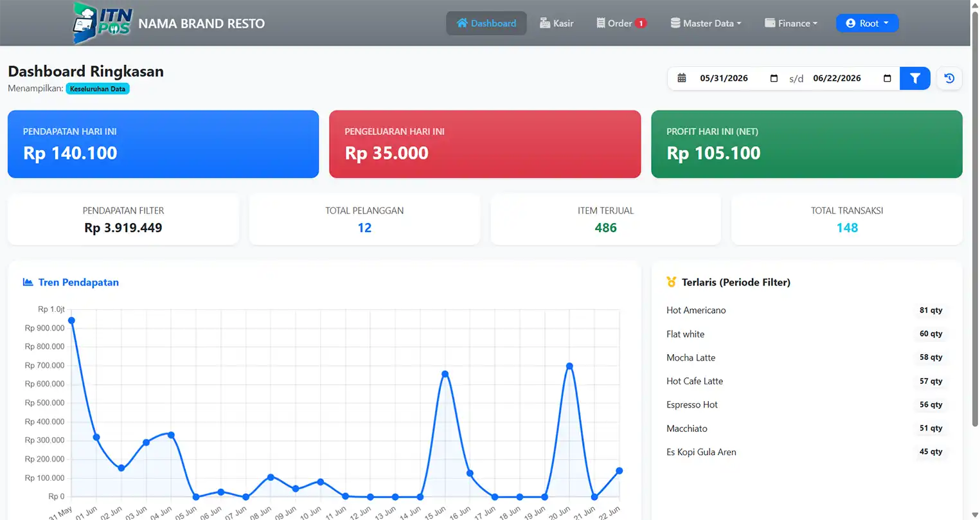Click the 45 qty badge
980x520 pixels.
click(x=931, y=452)
